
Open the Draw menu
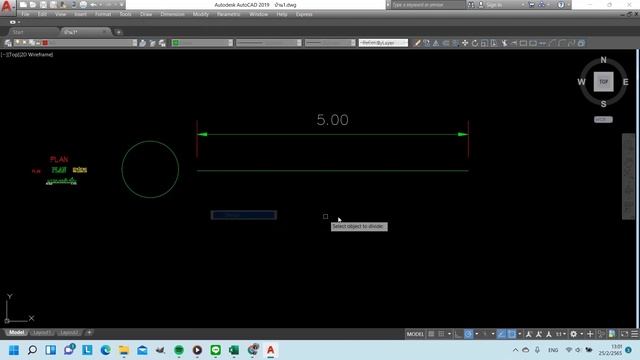tap(146, 14)
